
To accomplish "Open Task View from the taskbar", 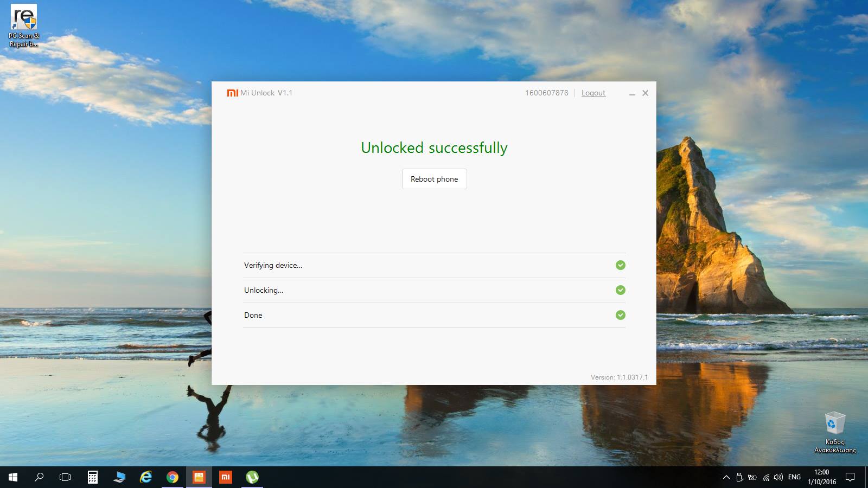I will coord(65,477).
